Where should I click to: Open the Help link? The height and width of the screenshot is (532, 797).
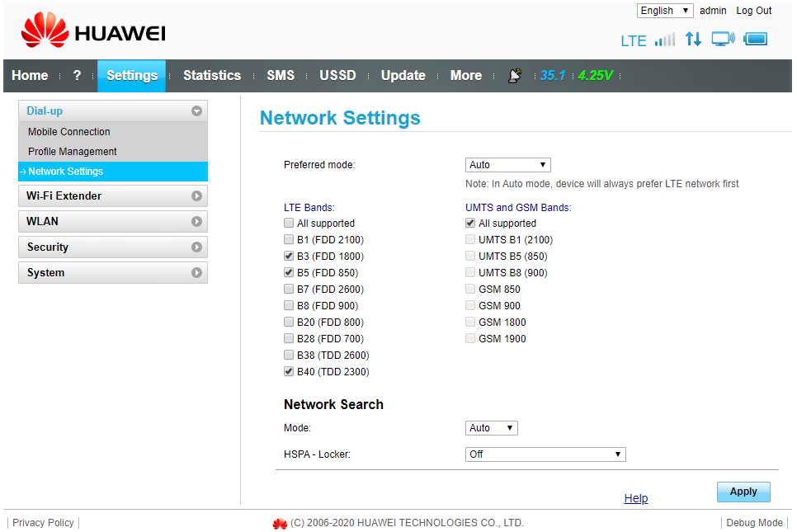click(636, 498)
